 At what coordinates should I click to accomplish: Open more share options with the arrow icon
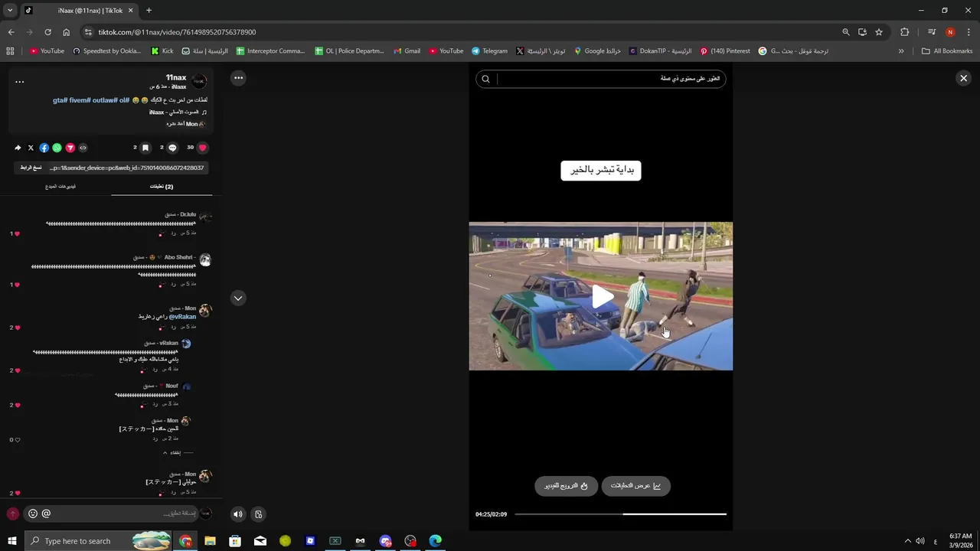pyautogui.click(x=18, y=148)
